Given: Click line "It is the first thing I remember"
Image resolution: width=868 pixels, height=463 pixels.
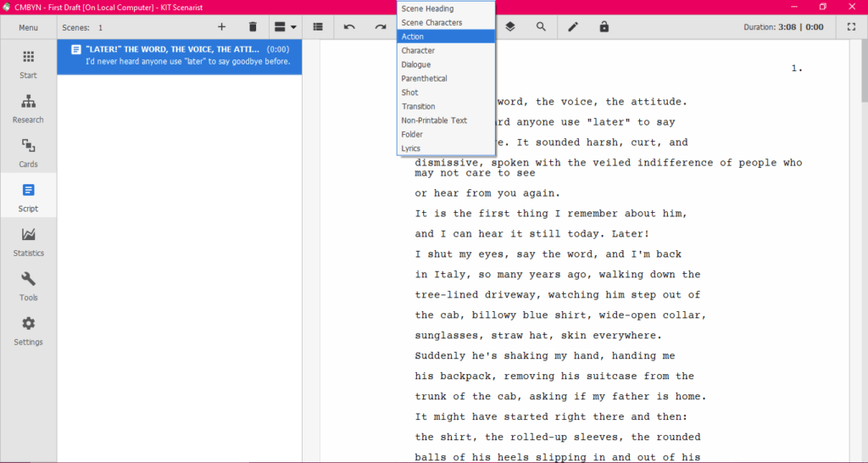Looking at the screenshot, I should (x=551, y=214).
